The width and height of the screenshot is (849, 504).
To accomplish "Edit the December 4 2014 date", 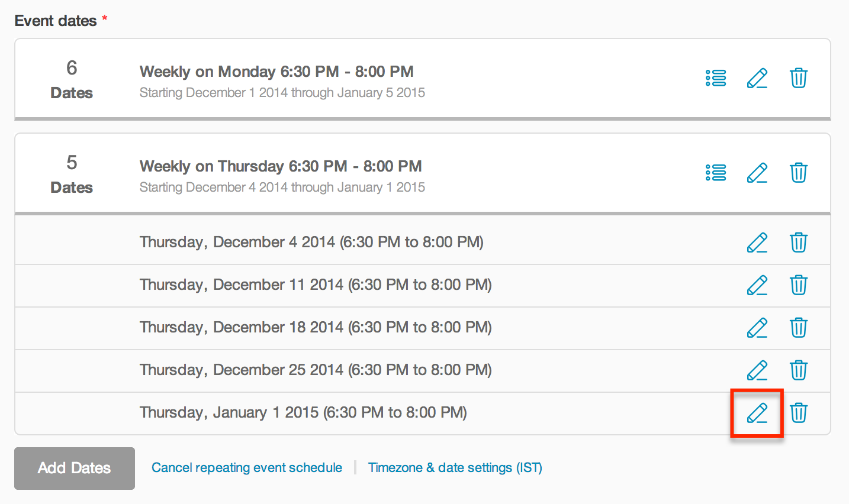I will pos(757,243).
